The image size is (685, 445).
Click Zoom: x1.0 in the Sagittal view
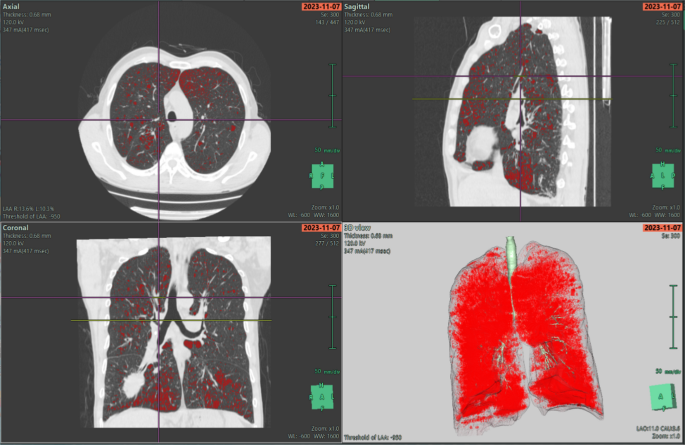[x=666, y=207]
